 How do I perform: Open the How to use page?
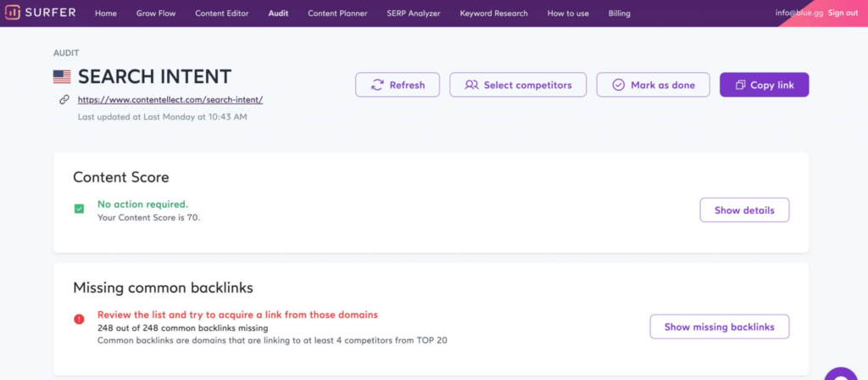point(568,14)
